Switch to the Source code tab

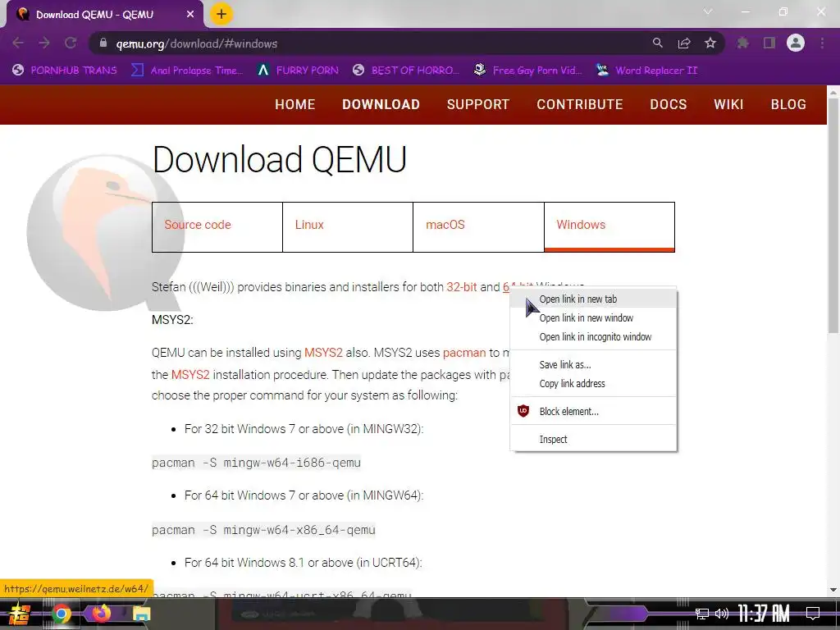[x=217, y=226]
